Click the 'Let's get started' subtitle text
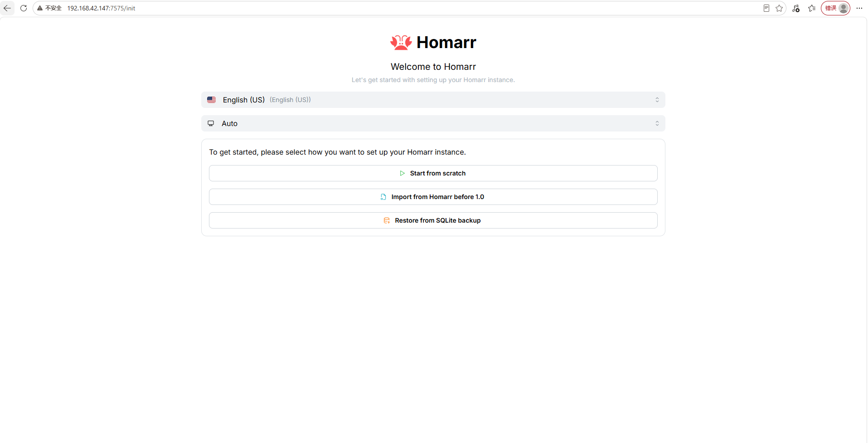 [433, 80]
